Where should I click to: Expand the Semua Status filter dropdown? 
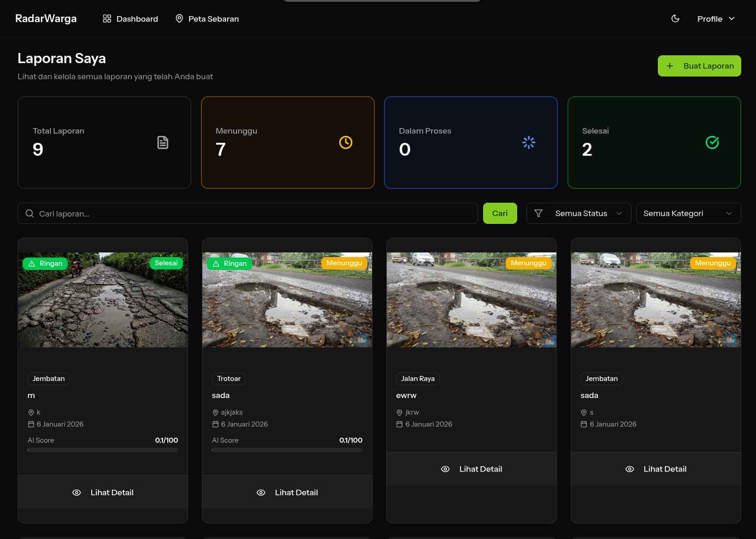click(x=579, y=213)
